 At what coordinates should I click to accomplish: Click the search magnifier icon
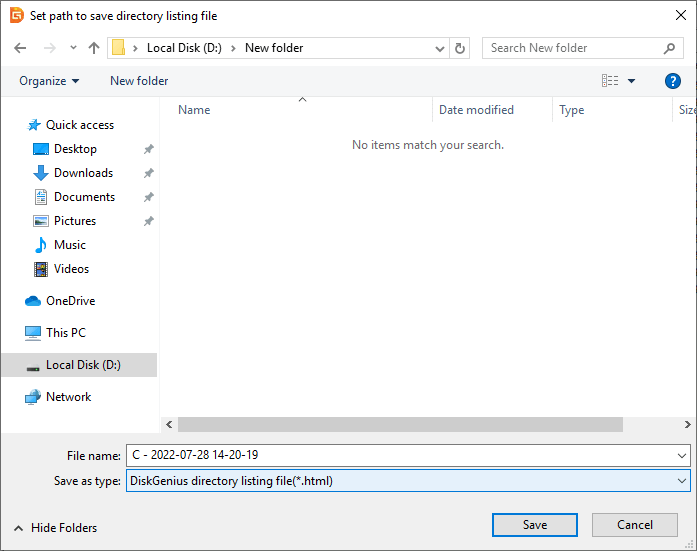tap(670, 48)
